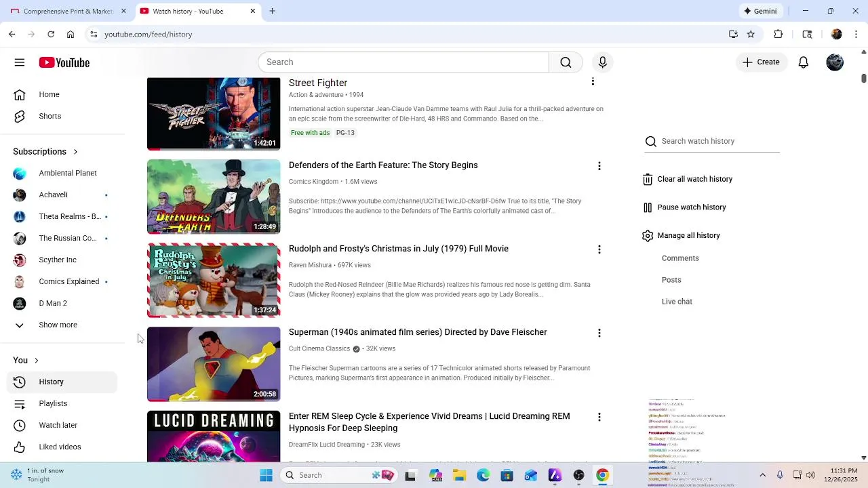Open the YouTube guide hamburger menu
The height and width of the screenshot is (488, 868).
(20, 62)
